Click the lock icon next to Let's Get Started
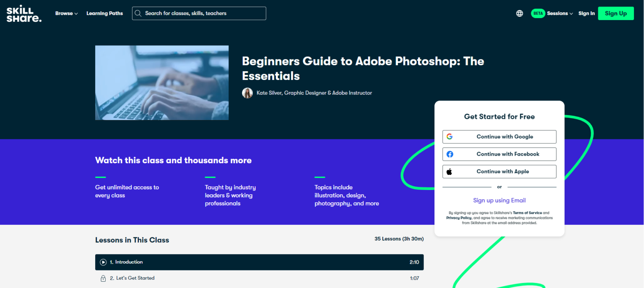Viewport: 644px width, 288px height. click(x=103, y=278)
